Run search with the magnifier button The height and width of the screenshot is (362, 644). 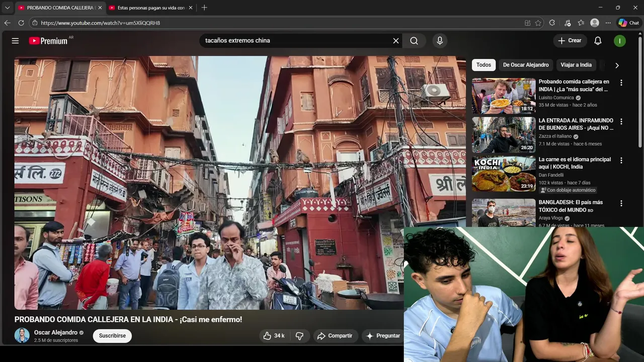[x=414, y=41]
